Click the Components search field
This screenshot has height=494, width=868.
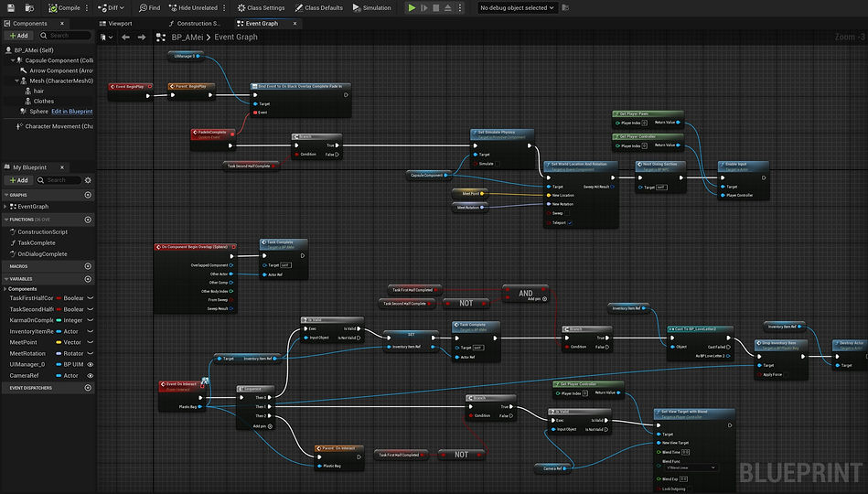(x=65, y=36)
